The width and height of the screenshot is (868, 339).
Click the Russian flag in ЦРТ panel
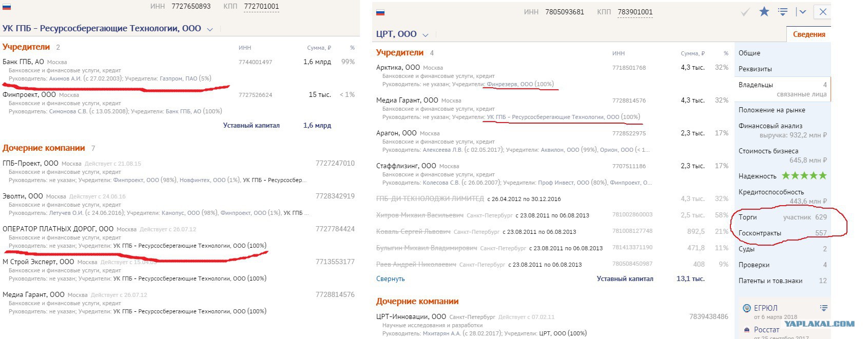[x=380, y=13]
